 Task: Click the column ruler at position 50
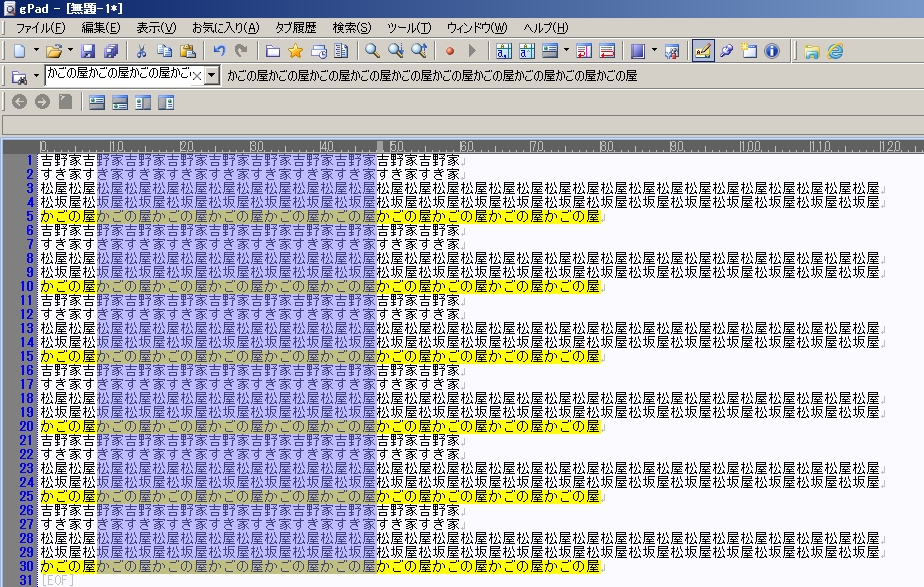[395, 146]
